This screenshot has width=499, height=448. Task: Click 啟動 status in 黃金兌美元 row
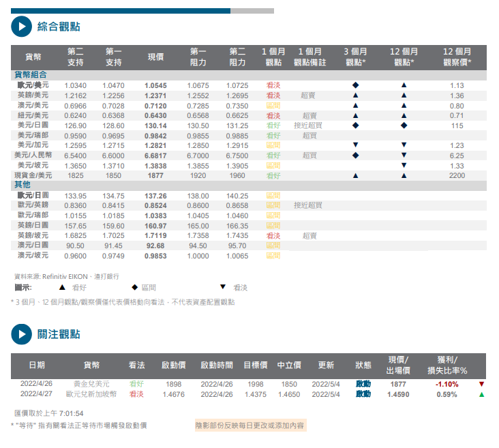363,385
